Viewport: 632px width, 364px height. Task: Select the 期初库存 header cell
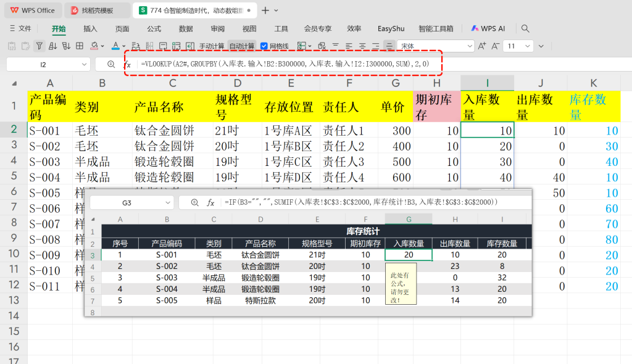tap(437, 107)
